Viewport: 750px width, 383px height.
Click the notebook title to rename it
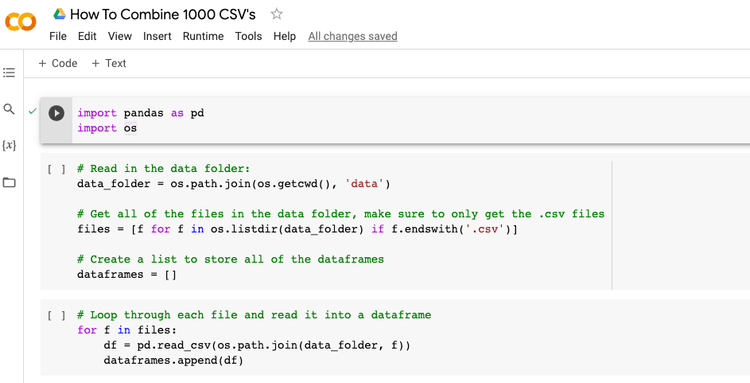163,14
